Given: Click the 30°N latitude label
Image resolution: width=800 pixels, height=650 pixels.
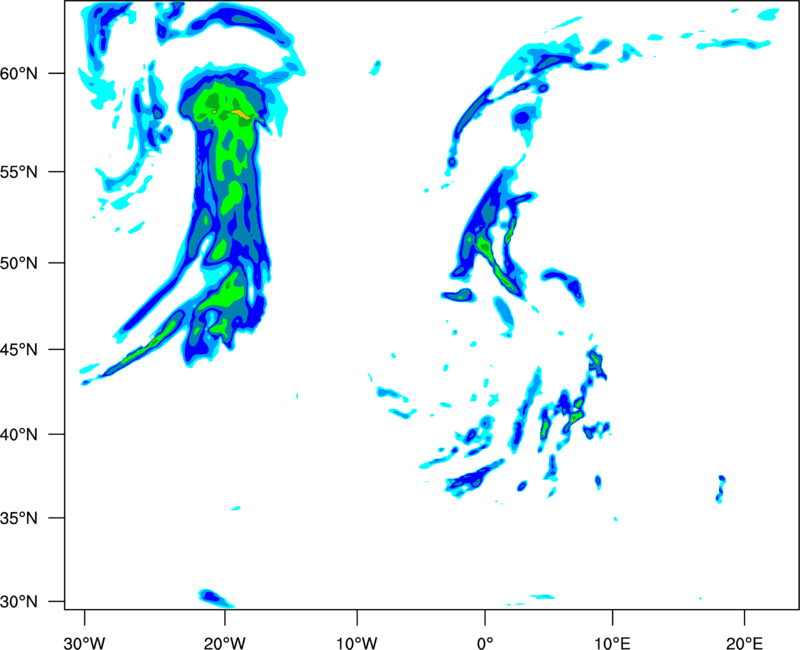Looking at the screenshot, I should tap(19, 602).
